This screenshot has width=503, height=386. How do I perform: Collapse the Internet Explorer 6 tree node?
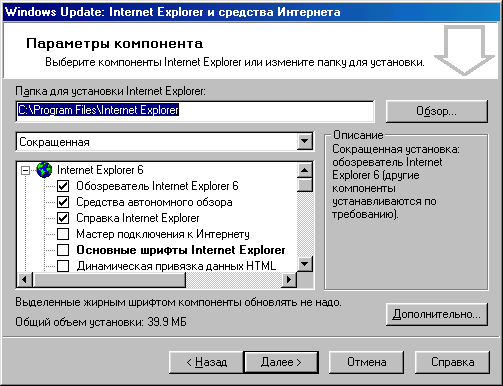pos(25,170)
